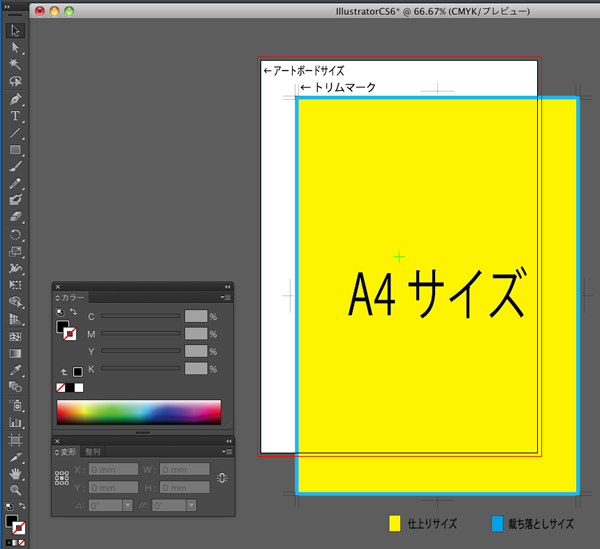Screen dimensions: 600x549
Task: Activate the Type tool
Action: 16,116
